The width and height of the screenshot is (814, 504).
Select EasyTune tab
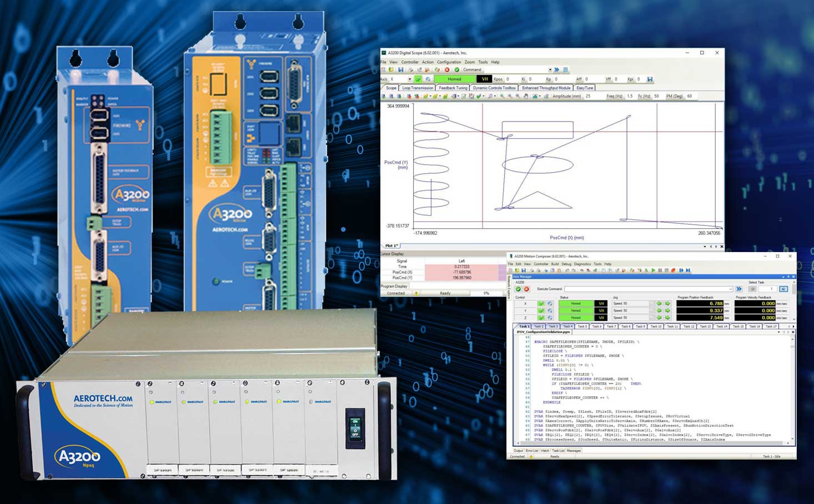pos(585,88)
